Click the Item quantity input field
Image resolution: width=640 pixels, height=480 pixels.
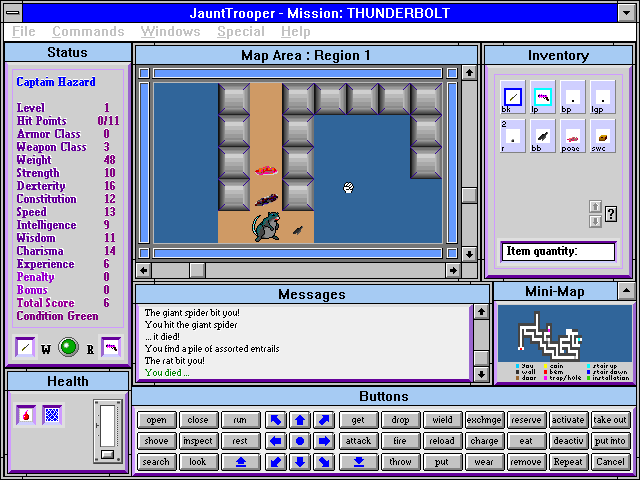pos(558,251)
